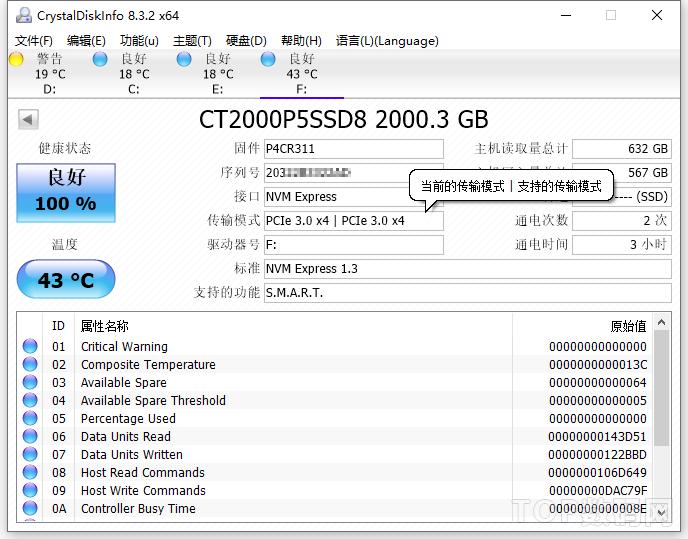Click the blue status icon for E:

184,59
